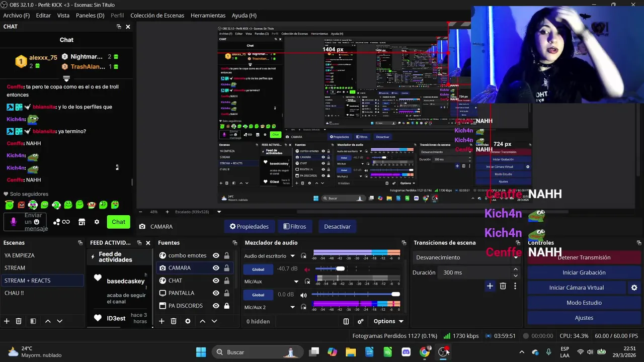The height and width of the screenshot is (362, 644).
Task: Open Windows Start menu
Action: pos(201,352)
